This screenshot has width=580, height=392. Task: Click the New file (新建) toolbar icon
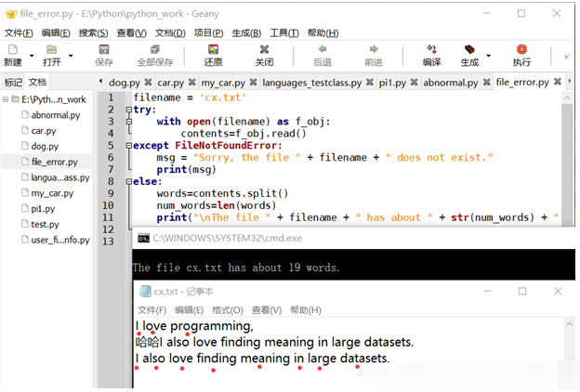tap(13, 49)
